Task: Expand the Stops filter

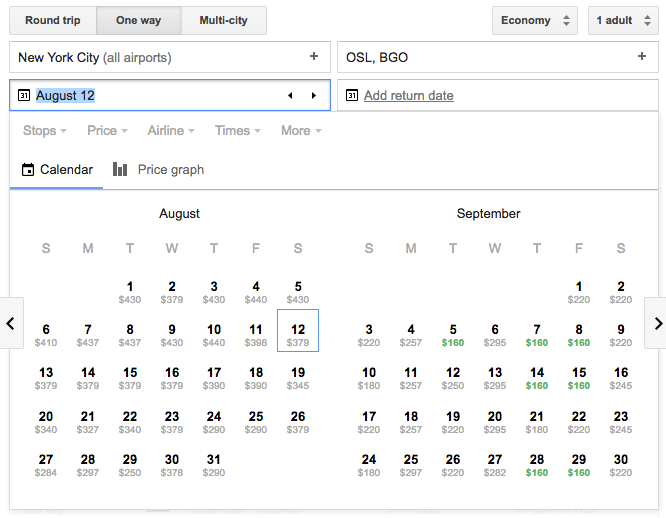Action: point(45,130)
